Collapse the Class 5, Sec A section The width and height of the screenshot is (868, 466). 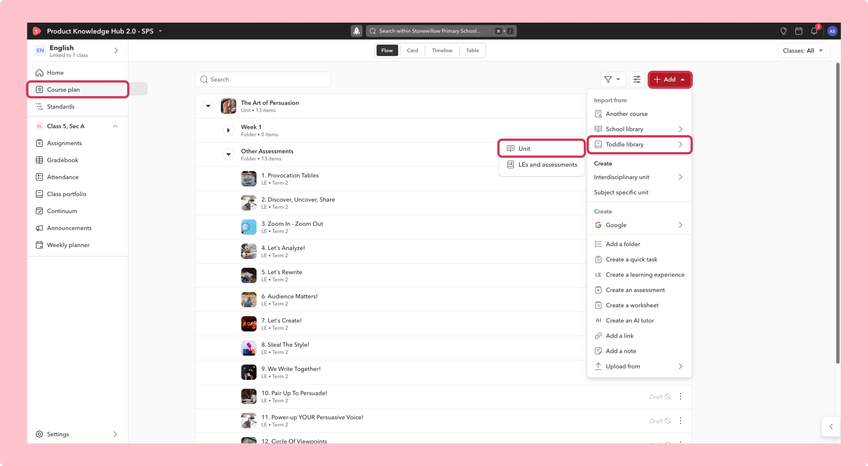coord(115,126)
